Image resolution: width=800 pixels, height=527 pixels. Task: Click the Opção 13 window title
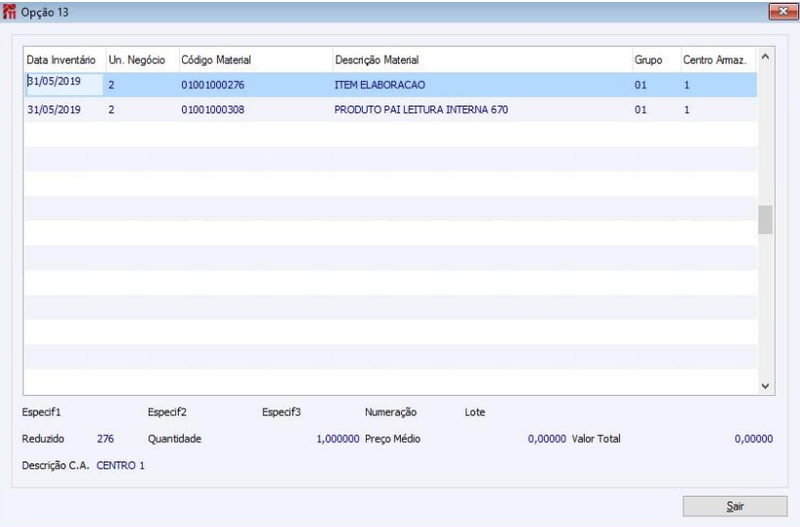[x=45, y=12]
